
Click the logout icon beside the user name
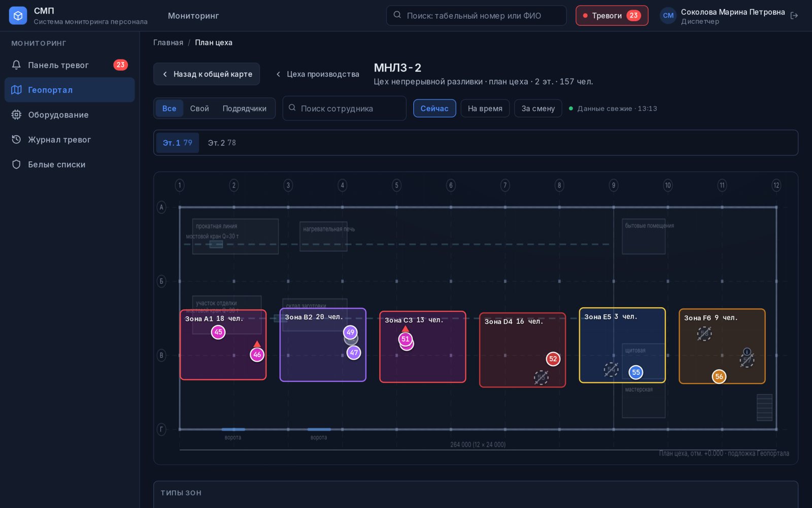794,16
